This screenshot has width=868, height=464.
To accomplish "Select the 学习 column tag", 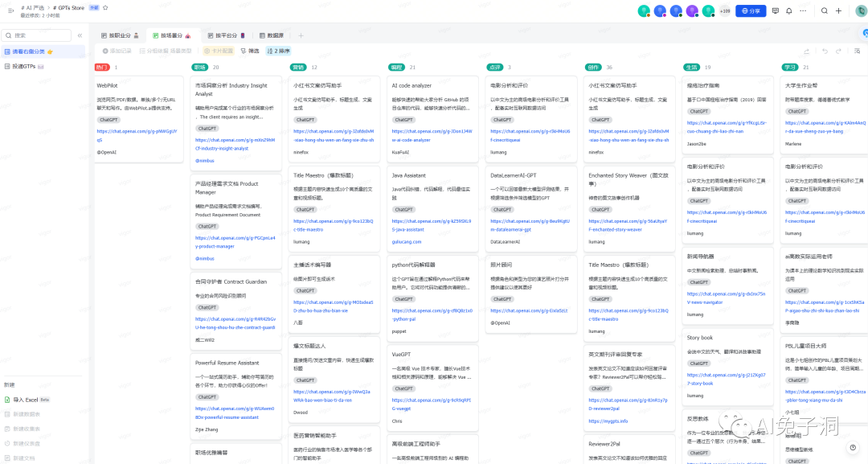I will [790, 67].
